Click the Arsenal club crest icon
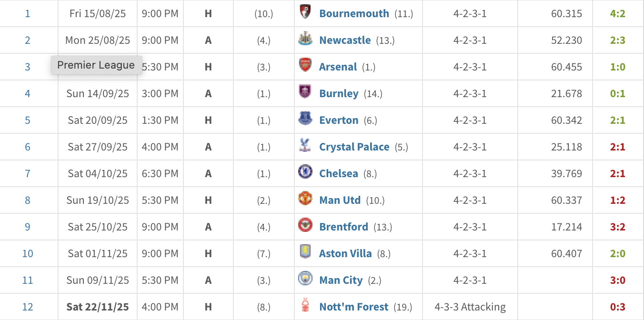Screen dimensions: 644x320 [x=305, y=66]
